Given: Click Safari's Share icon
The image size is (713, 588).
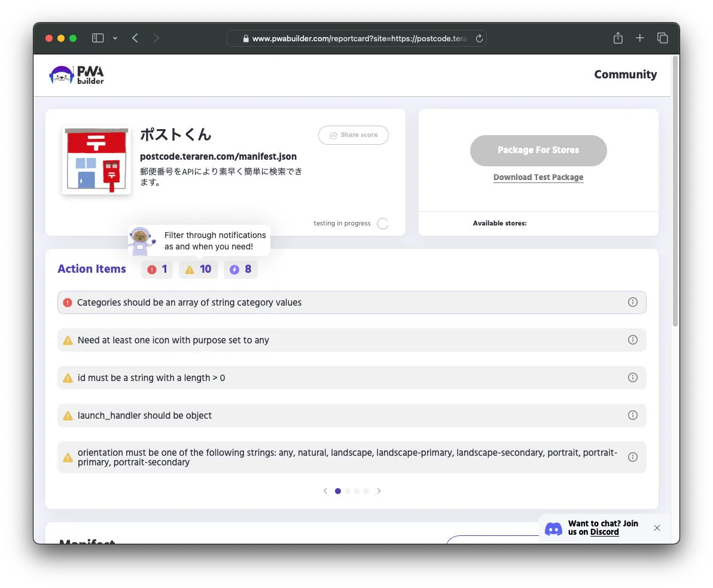Looking at the screenshot, I should 618,38.
